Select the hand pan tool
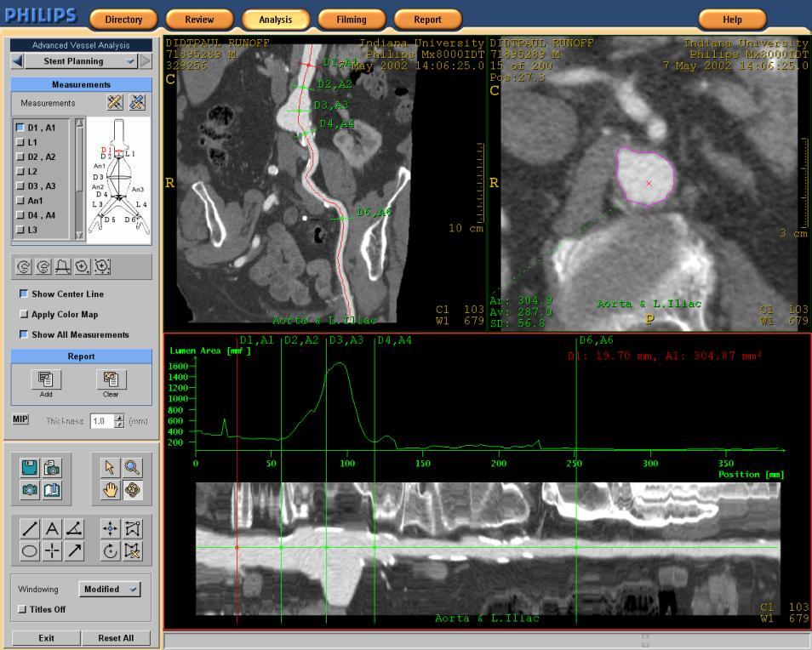The height and width of the screenshot is (650, 812). tap(110, 489)
